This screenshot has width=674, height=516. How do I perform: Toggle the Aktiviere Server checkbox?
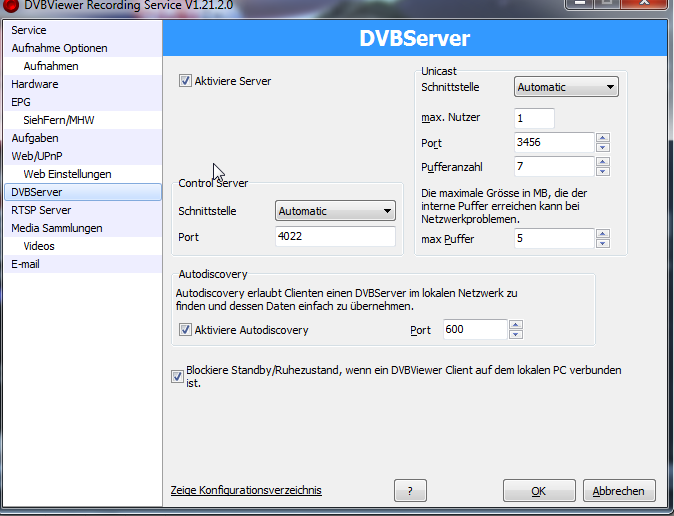tap(186, 81)
